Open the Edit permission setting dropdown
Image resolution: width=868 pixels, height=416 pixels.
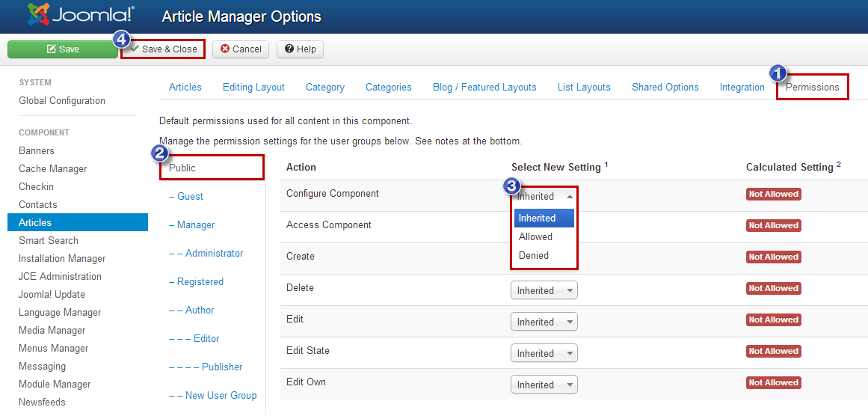click(544, 322)
